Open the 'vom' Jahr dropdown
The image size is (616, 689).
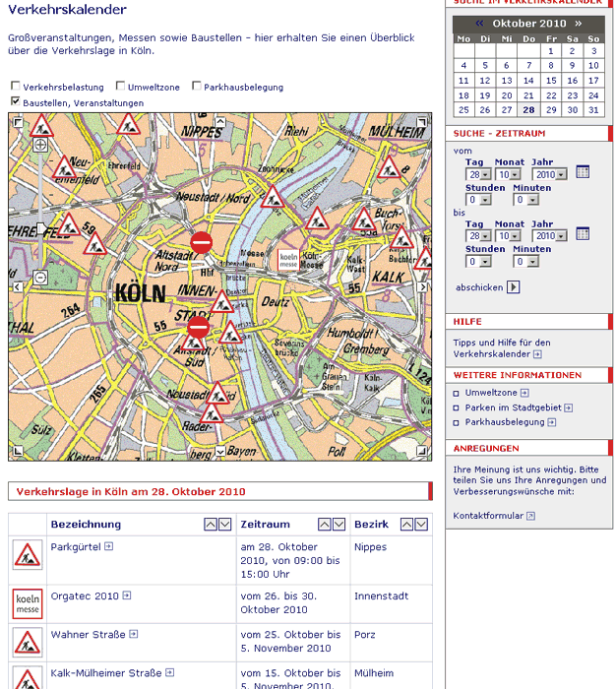click(x=549, y=174)
